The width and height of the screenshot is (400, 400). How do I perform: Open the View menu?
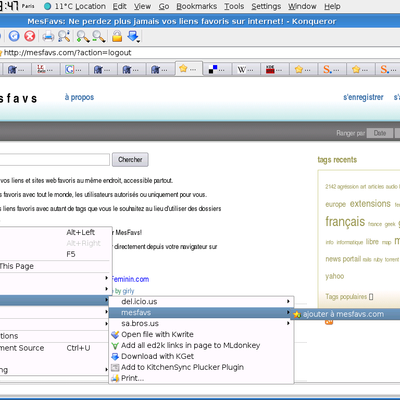(x=142, y=6)
